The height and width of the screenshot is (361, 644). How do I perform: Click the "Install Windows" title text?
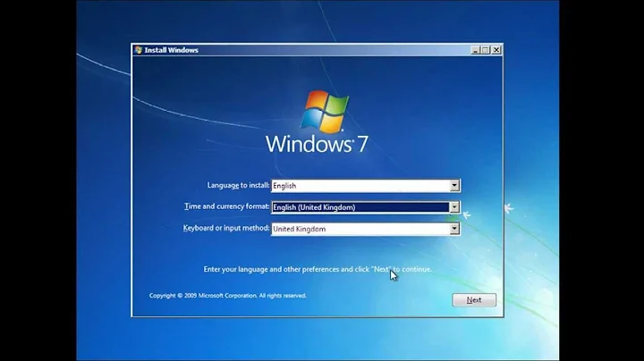(171, 50)
